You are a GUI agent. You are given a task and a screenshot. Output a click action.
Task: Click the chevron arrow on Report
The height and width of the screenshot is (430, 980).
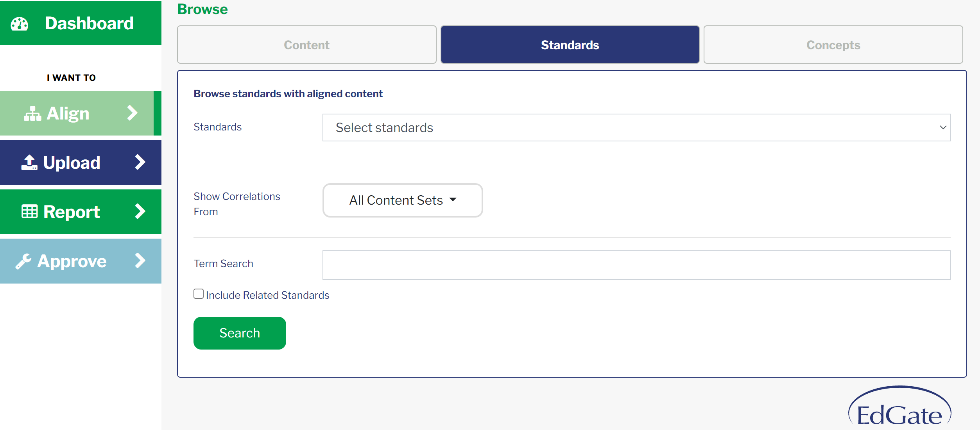pyautogui.click(x=140, y=212)
